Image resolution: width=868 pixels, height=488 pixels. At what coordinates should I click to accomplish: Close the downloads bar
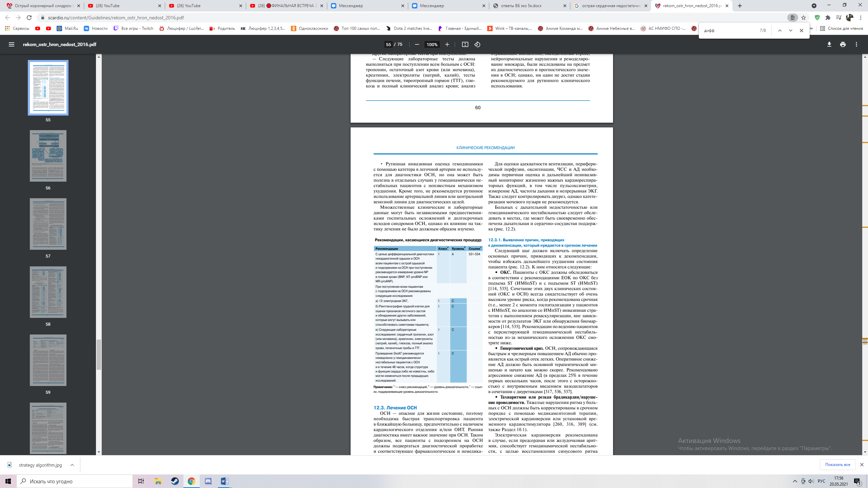(862, 465)
